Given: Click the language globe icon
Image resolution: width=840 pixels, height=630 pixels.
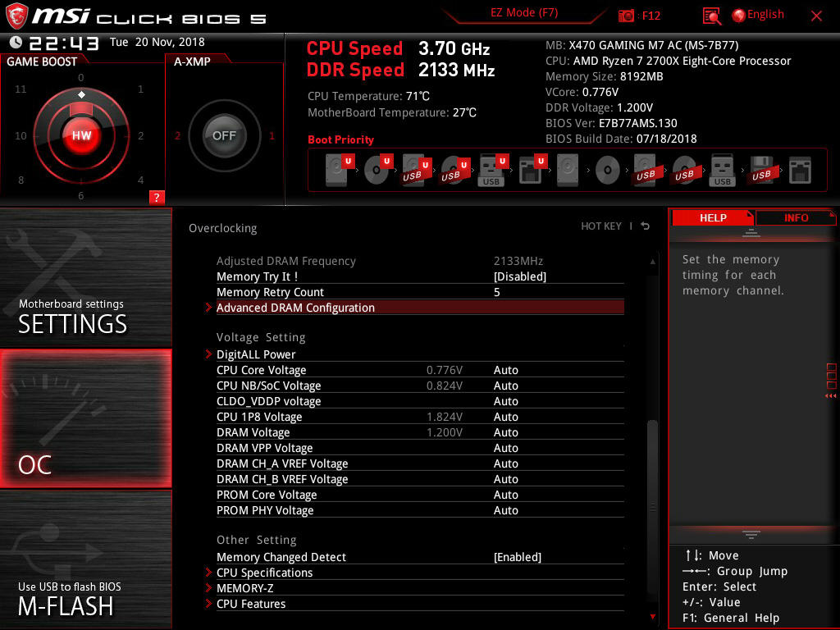Looking at the screenshot, I should tap(738, 16).
